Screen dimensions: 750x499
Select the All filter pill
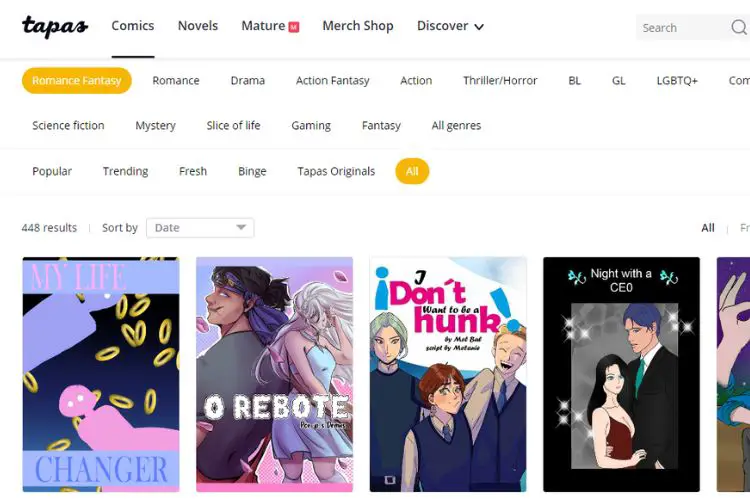[412, 171]
